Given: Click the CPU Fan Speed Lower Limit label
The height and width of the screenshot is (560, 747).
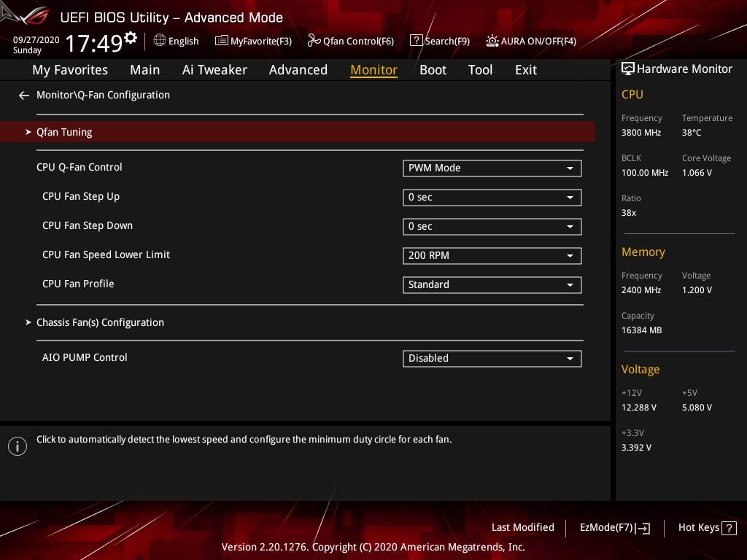Looking at the screenshot, I should pos(106,254).
